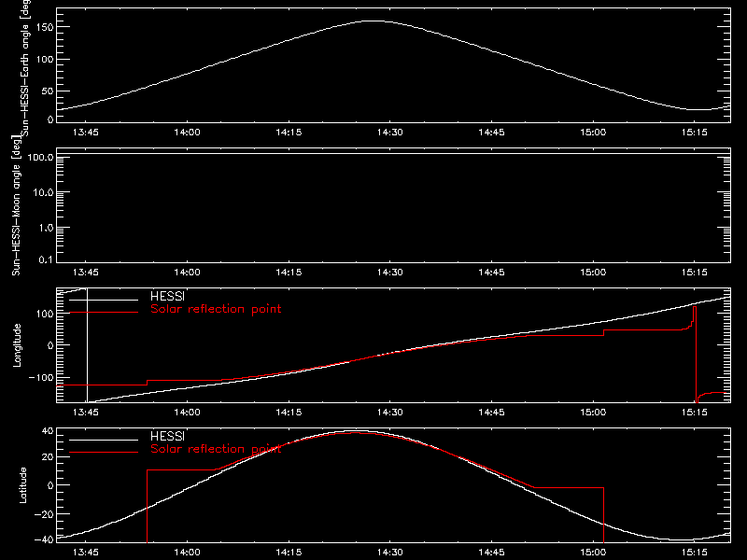Click white HESSI legend line in Latitude plot
This screenshot has width=747, height=560.
(x=104, y=440)
